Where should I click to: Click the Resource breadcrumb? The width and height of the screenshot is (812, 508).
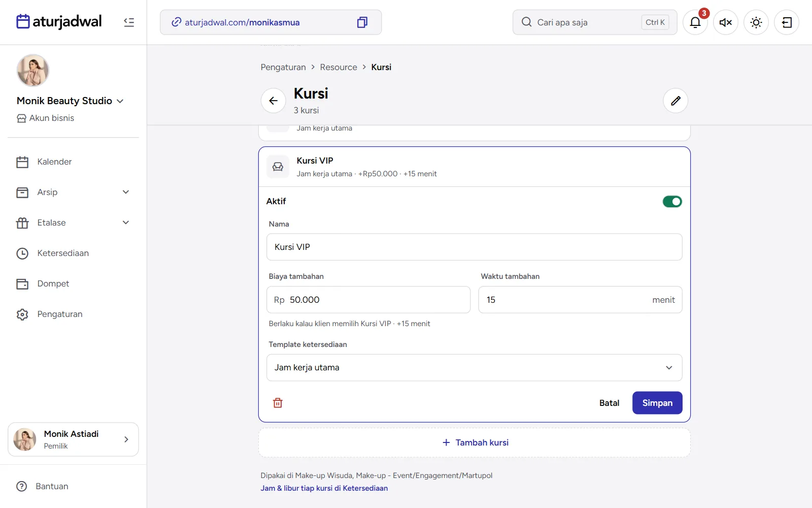(339, 67)
